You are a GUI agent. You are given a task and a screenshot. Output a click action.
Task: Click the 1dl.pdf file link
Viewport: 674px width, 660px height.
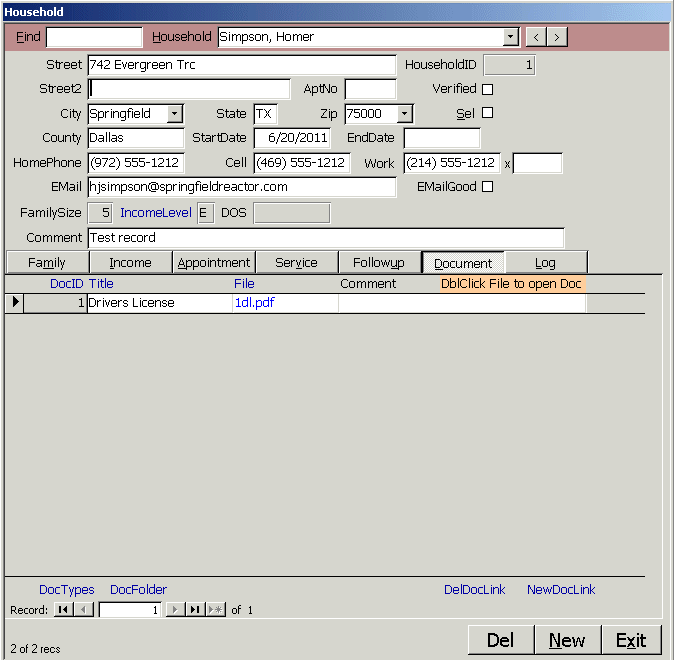pos(254,303)
